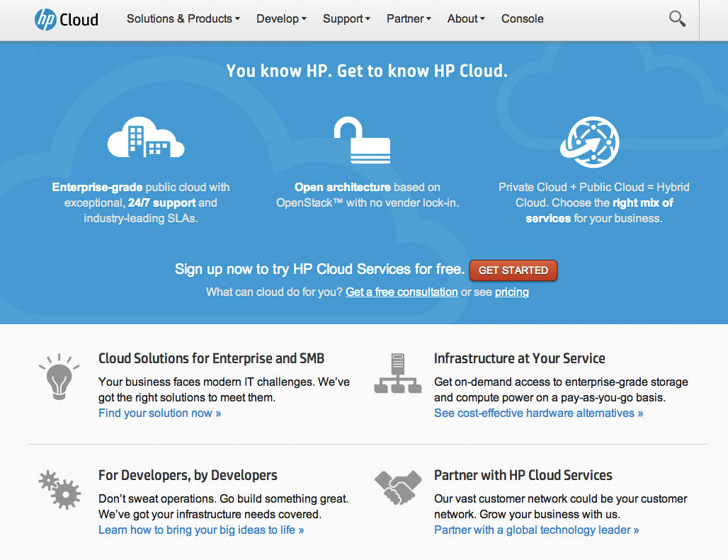This screenshot has width=728, height=560.
Task: Click the Enterprise-grade public cloud description
Action: [x=141, y=202]
